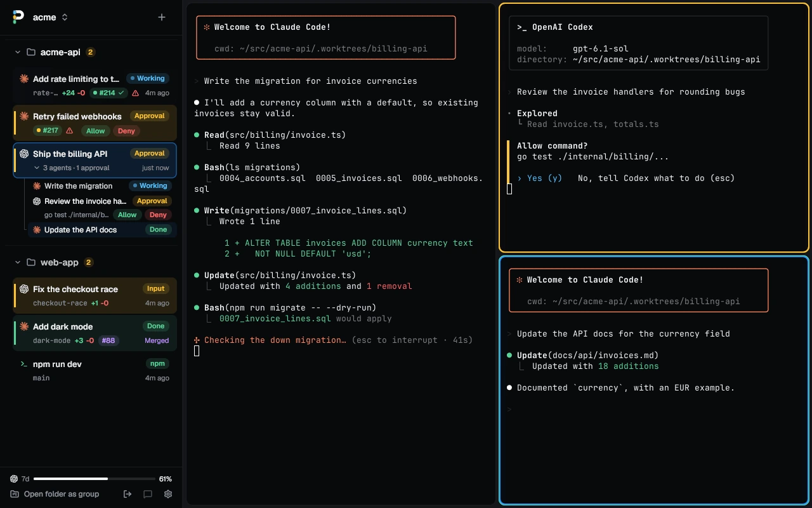Image resolution: width=812 pixels, height=508 pixels.
Task: Open the Add dark mode task
Action: coord(95,333)
